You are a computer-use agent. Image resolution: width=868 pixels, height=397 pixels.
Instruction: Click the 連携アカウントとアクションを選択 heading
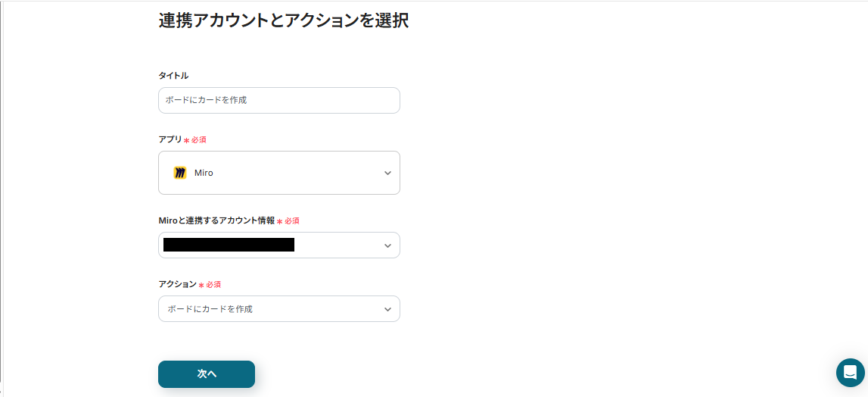pos(284,20)
